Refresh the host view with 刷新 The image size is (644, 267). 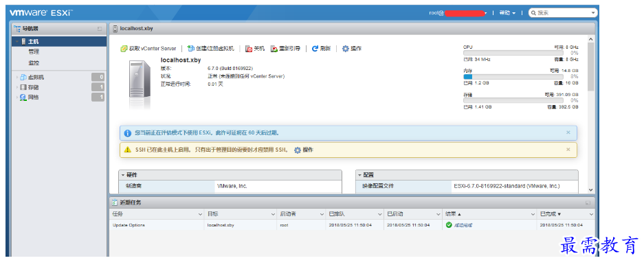[x=321, y=49]
